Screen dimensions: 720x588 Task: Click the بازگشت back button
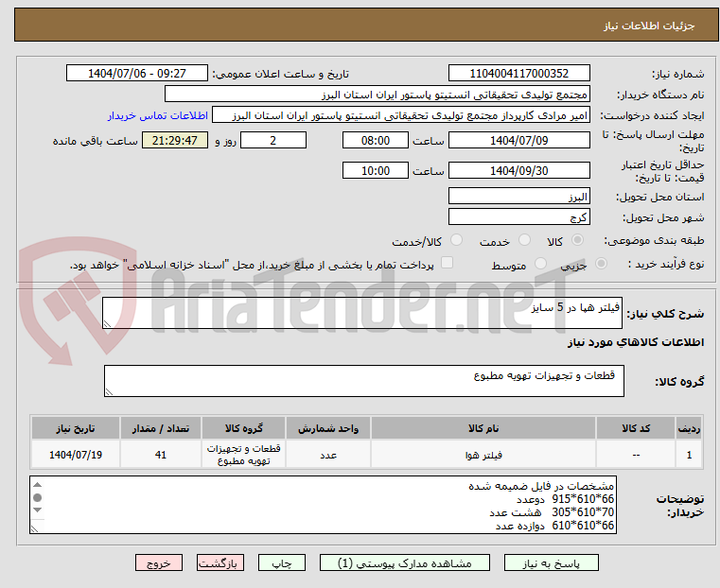click(220, 562)
